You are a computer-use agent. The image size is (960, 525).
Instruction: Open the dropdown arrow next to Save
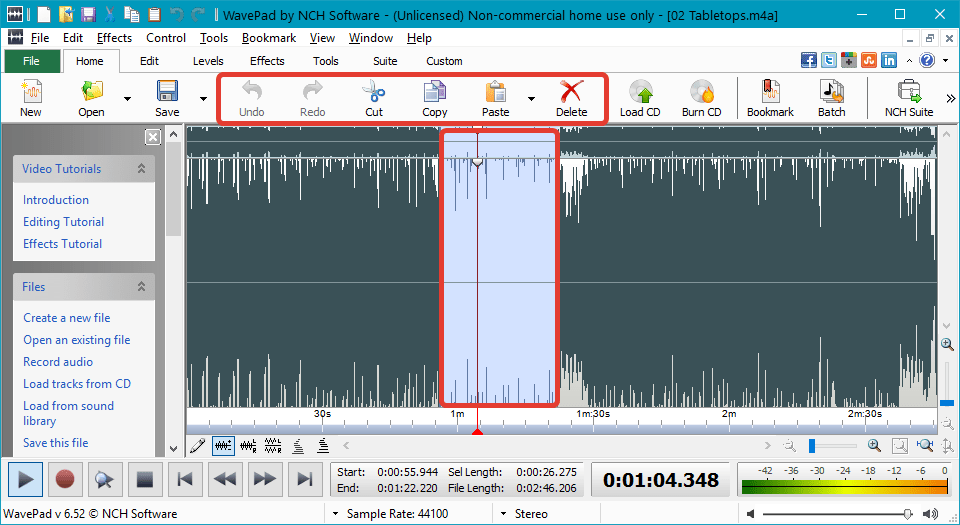203,99
